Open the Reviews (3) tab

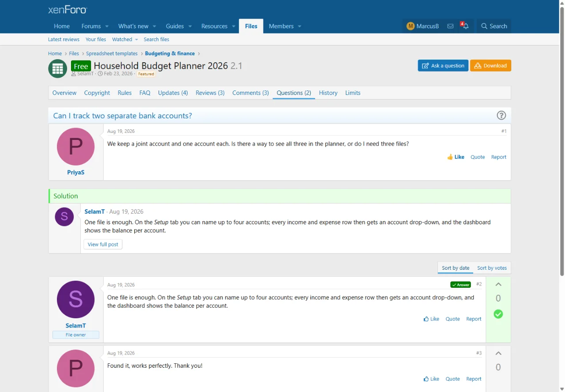click(x=210, y=93)
